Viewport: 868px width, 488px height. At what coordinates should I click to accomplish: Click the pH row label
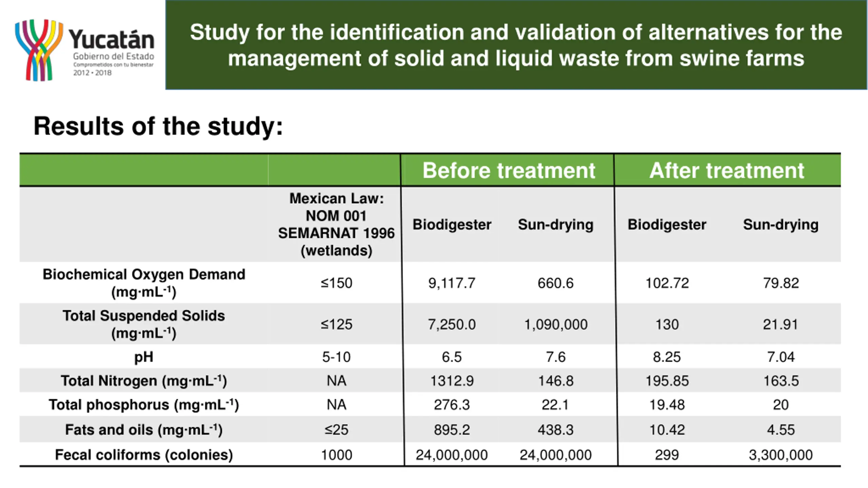(x=144, y=357)
